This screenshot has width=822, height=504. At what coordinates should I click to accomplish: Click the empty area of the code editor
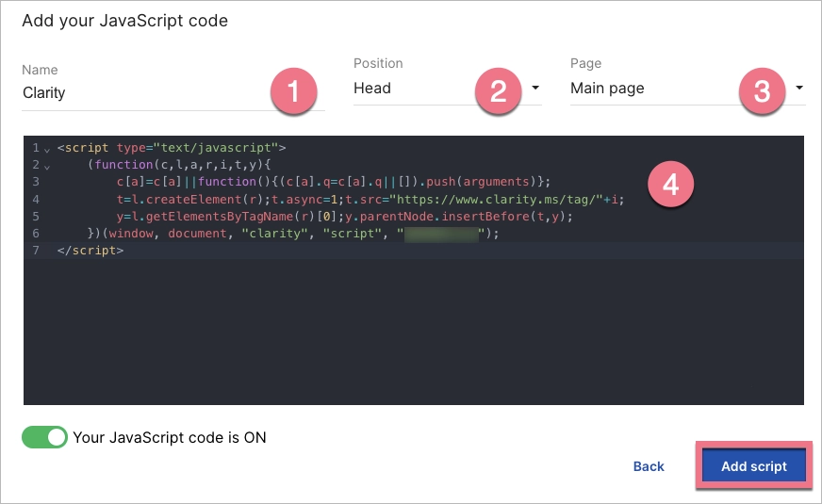click(x=414, y=331)
